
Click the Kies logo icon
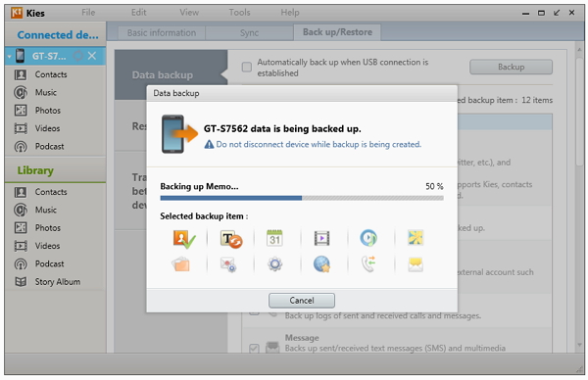click(17, 13)
